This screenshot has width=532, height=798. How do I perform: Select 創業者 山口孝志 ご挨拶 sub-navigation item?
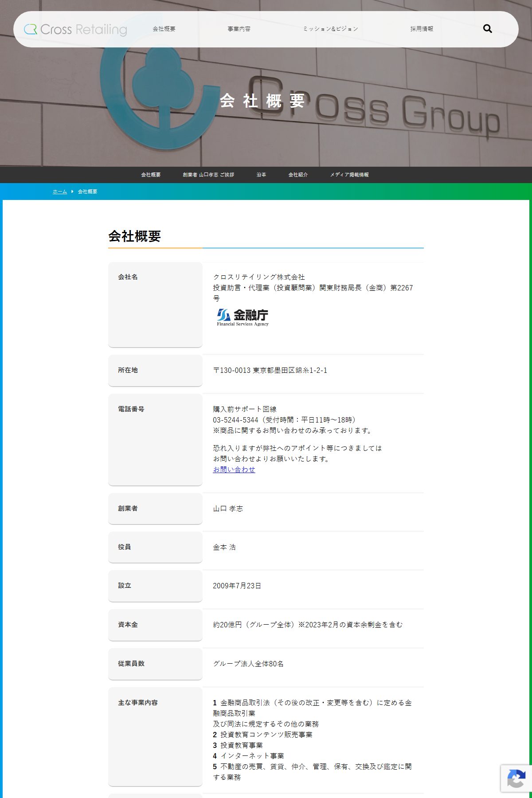pyautogui.click(x=208, y=175)
